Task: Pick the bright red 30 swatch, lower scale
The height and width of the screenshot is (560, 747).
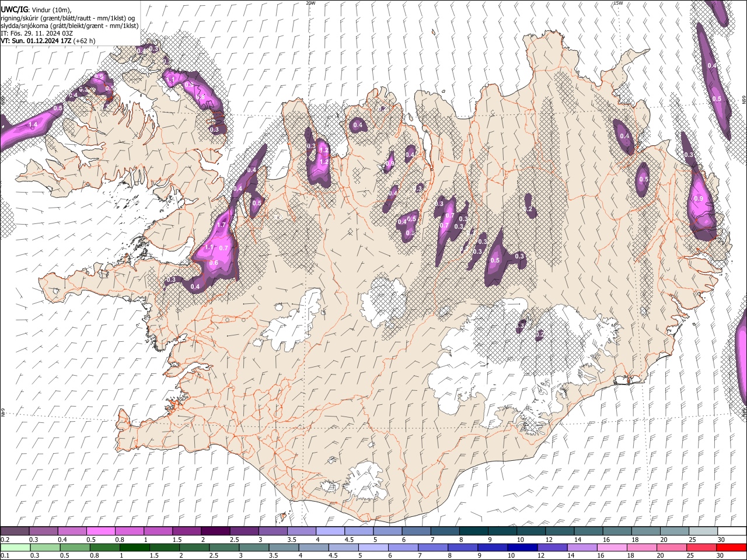Action: [x=731, y=547]
